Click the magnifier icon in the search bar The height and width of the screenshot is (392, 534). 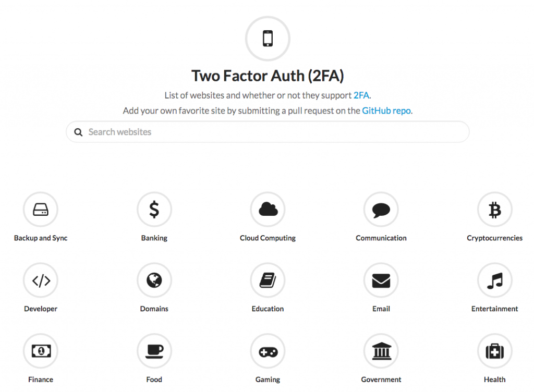78,132
